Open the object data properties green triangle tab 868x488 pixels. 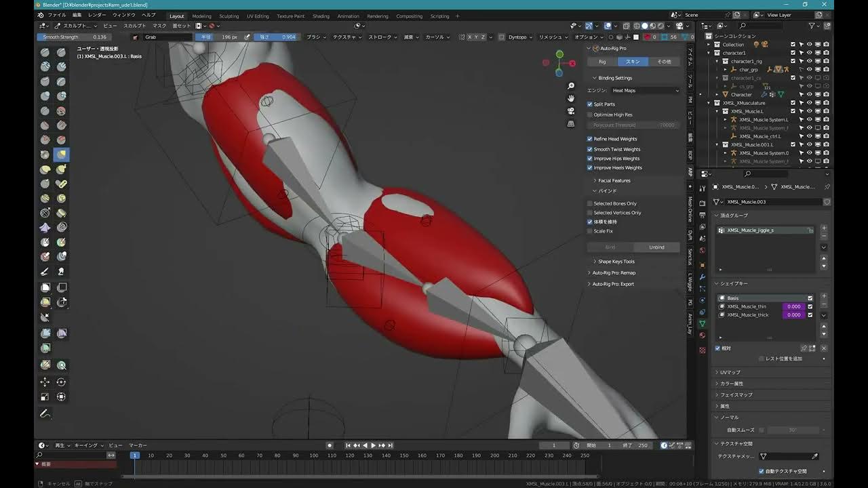coord(702,323)
